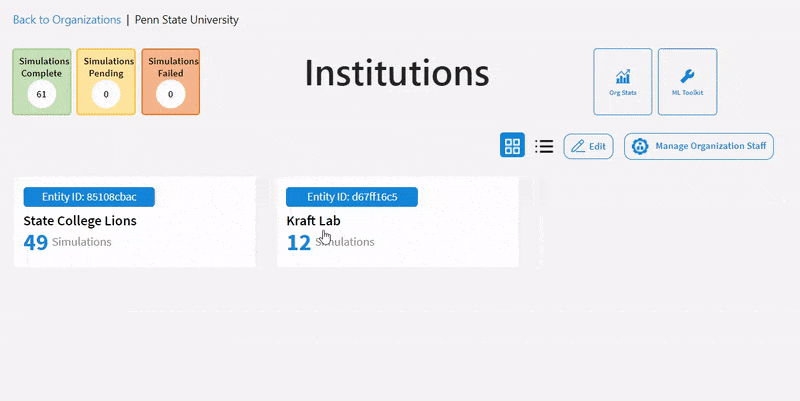Click the 12 simulations count
Screen dimensions: 800x401
299,242
